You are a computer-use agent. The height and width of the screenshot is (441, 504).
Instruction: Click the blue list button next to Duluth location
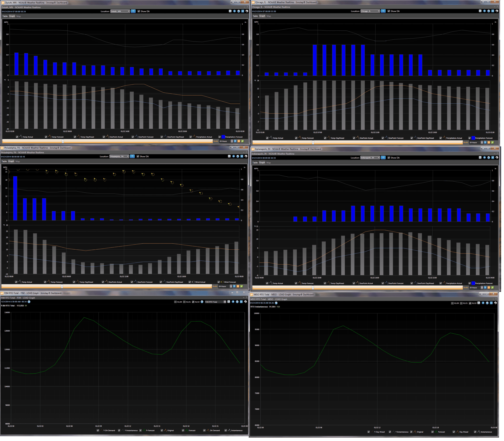[133, 11]
